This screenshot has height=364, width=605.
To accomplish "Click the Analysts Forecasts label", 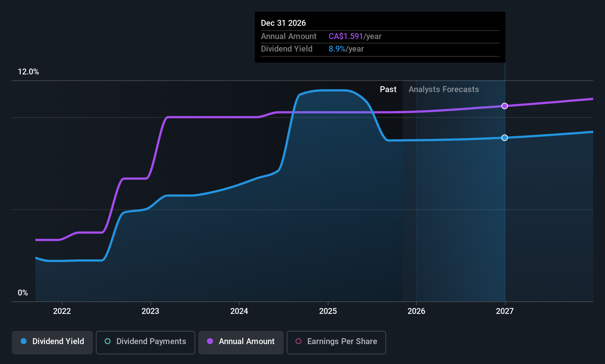I will tap(444, 90).
